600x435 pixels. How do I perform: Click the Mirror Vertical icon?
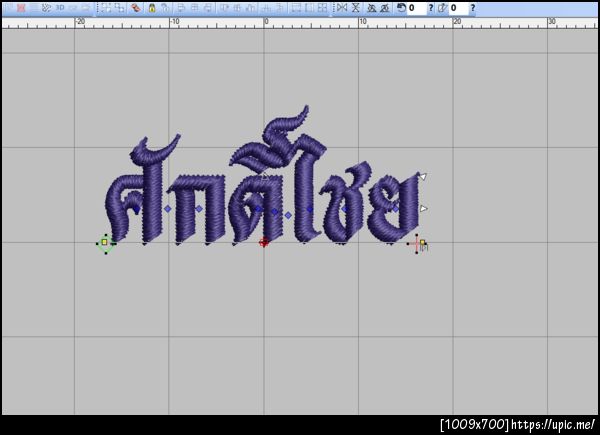[355, 8]
